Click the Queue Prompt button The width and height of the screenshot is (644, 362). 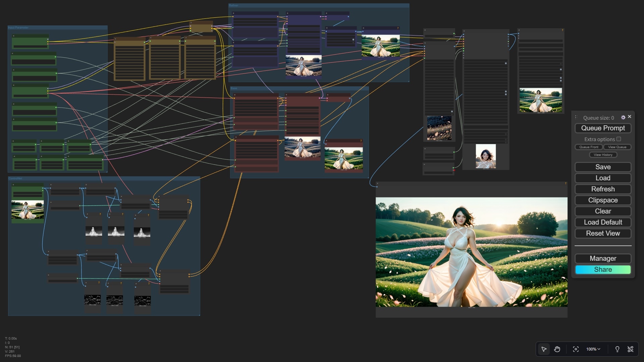point(603,128)
